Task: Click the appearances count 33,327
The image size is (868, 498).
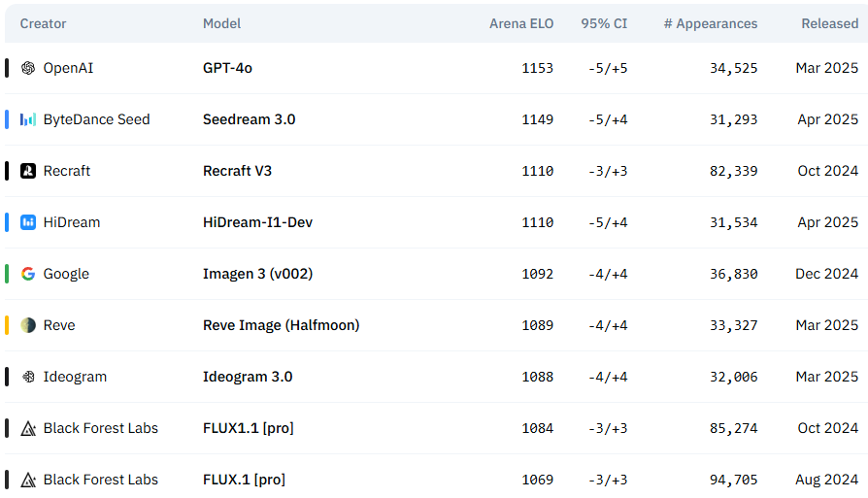Action: (x=733, y=325)
